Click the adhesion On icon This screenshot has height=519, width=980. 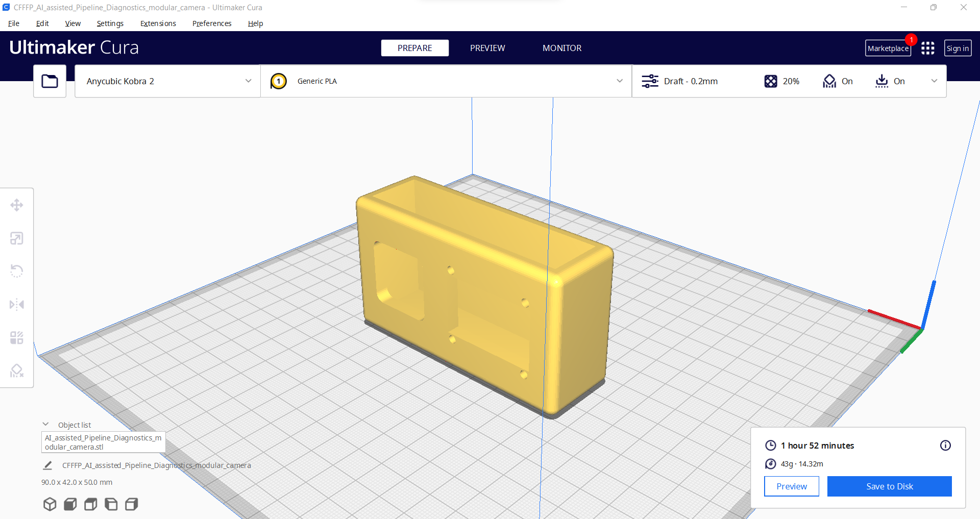click(882, 81)
